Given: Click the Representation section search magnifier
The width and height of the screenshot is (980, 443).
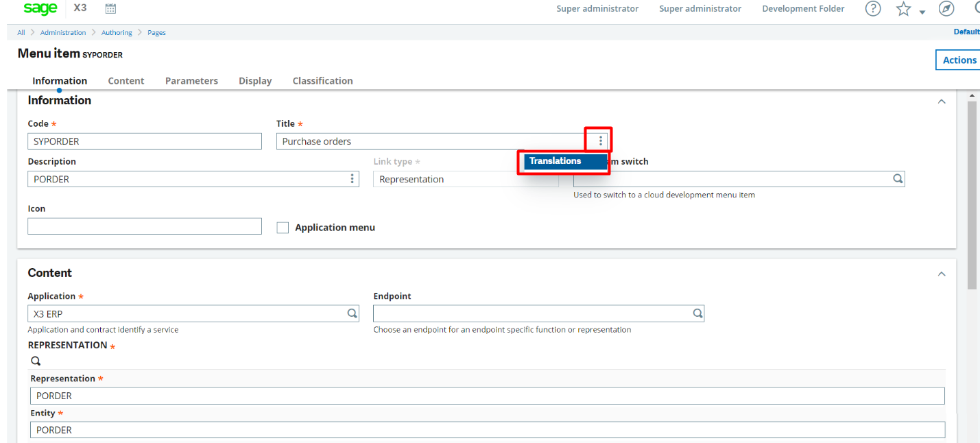Looking at the screenshot, I should [x=35, y=360].
